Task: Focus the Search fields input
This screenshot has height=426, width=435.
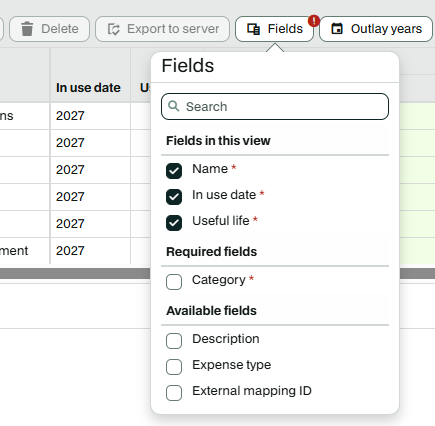Action: [275, 107]
